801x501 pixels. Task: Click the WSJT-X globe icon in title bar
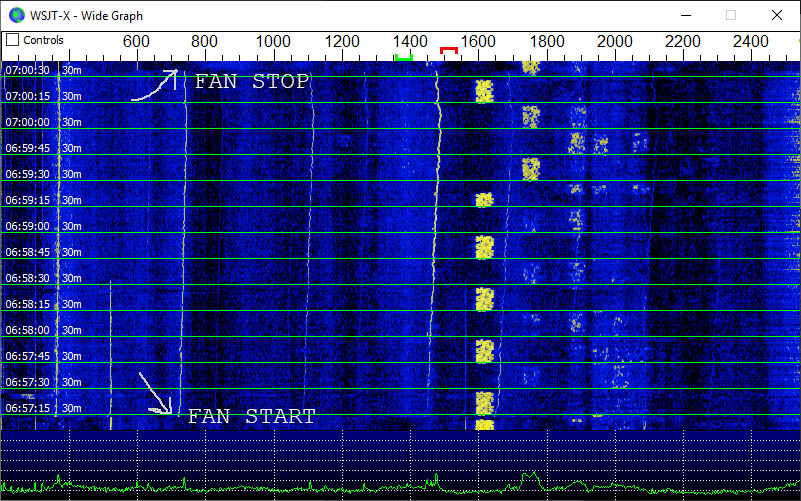point(16,15)
